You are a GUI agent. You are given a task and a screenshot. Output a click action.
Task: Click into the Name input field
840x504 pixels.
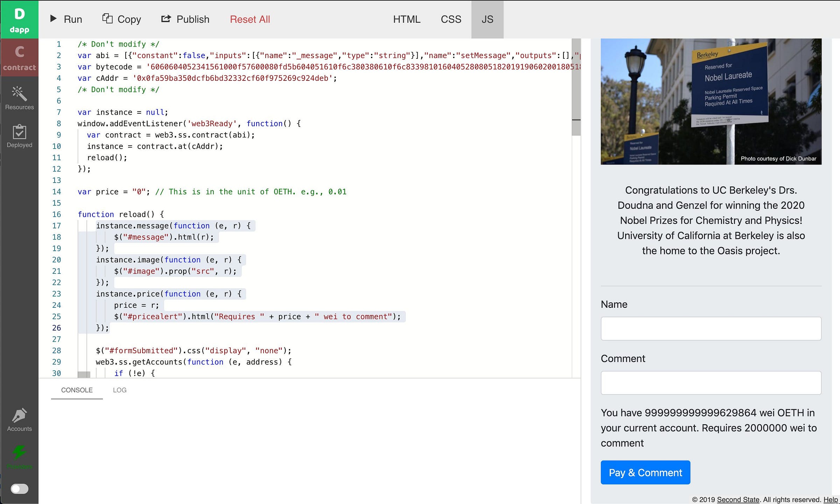point(711,328)
